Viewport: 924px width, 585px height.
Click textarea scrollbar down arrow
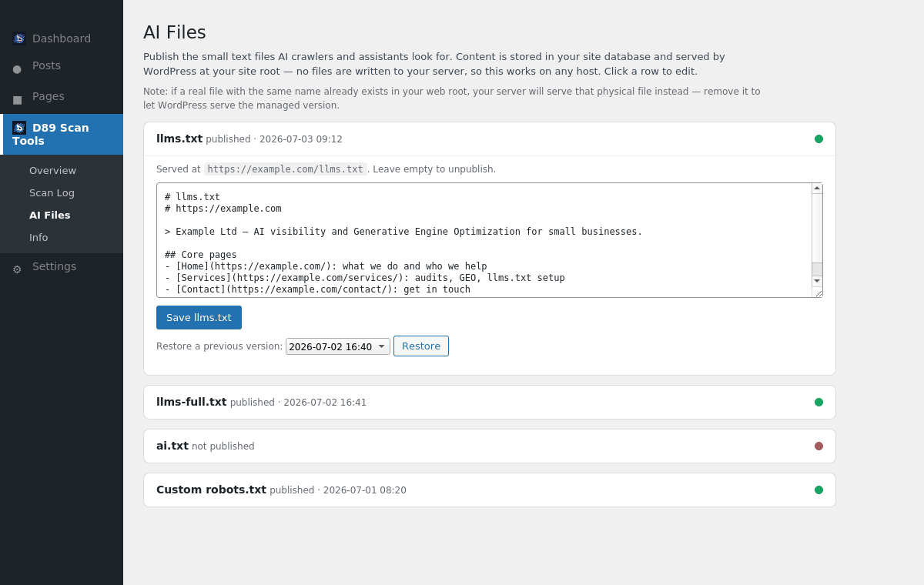pos(817,281)
